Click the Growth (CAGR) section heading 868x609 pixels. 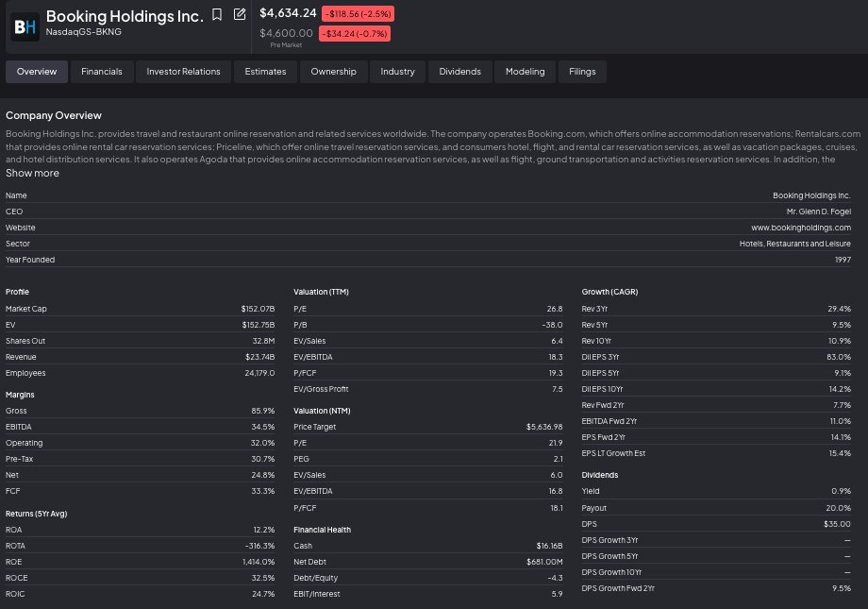tap(610, 292)
